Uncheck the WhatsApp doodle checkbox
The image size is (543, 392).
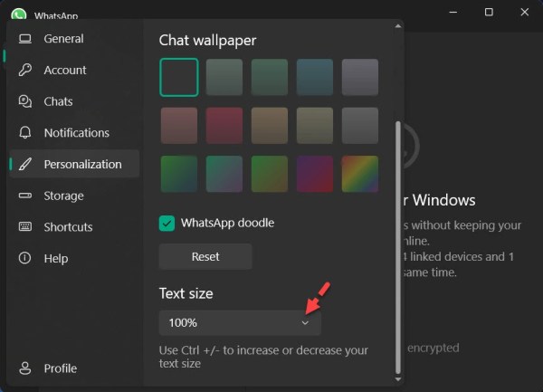coord(167,223)
